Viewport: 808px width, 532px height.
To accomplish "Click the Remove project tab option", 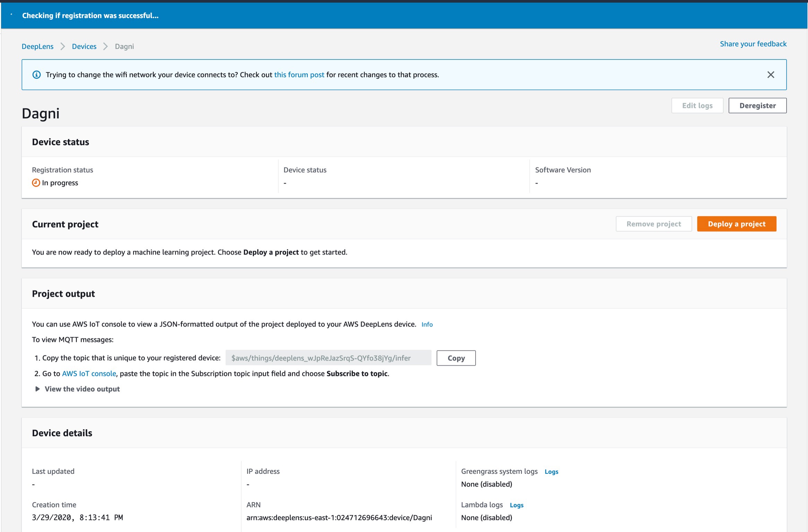I will tap(653, 223).
